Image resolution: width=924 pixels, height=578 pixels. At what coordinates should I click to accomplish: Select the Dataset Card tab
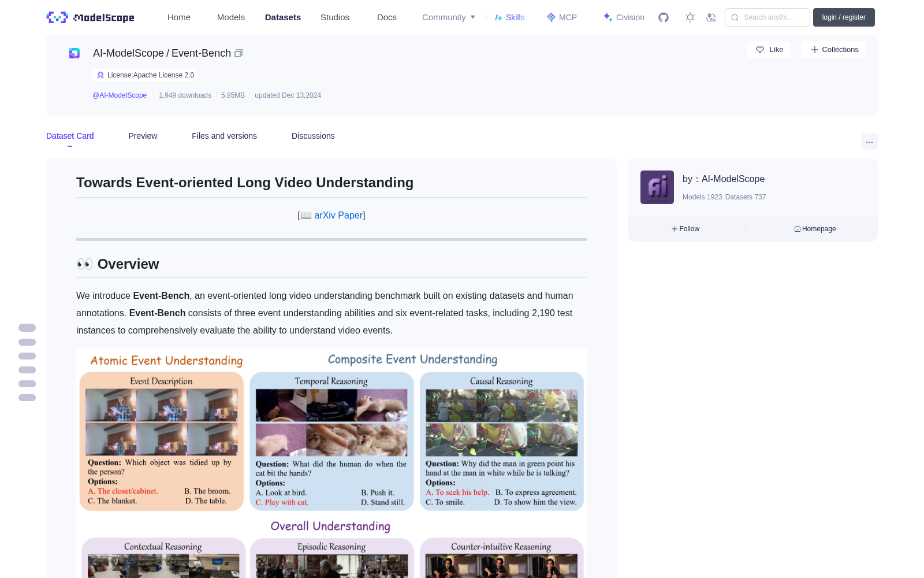70,136
